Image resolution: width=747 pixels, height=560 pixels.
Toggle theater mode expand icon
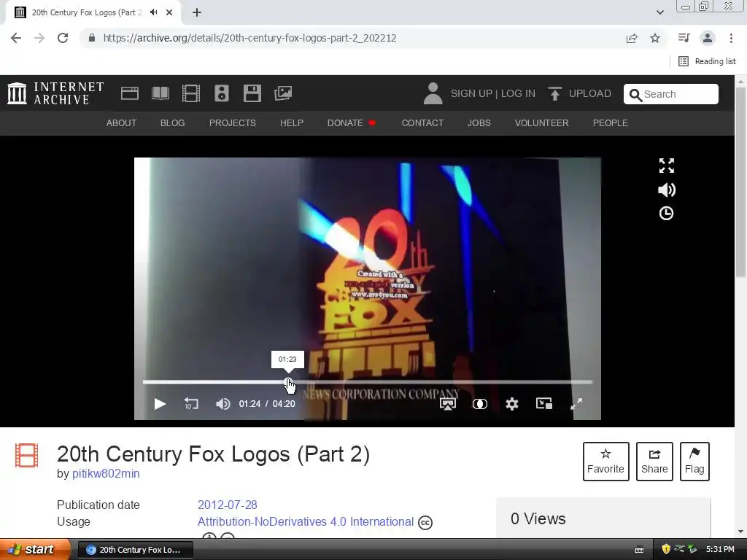(x=667, y=166)
